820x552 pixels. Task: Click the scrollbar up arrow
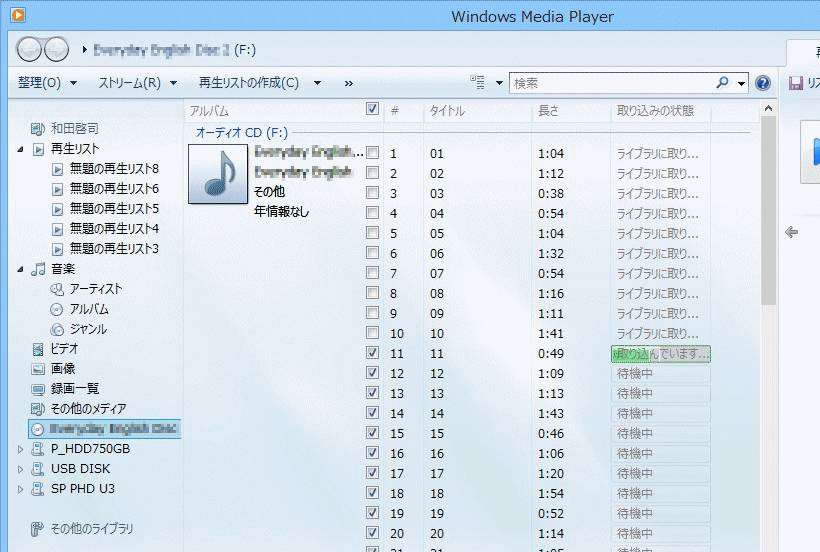[768, 109]
